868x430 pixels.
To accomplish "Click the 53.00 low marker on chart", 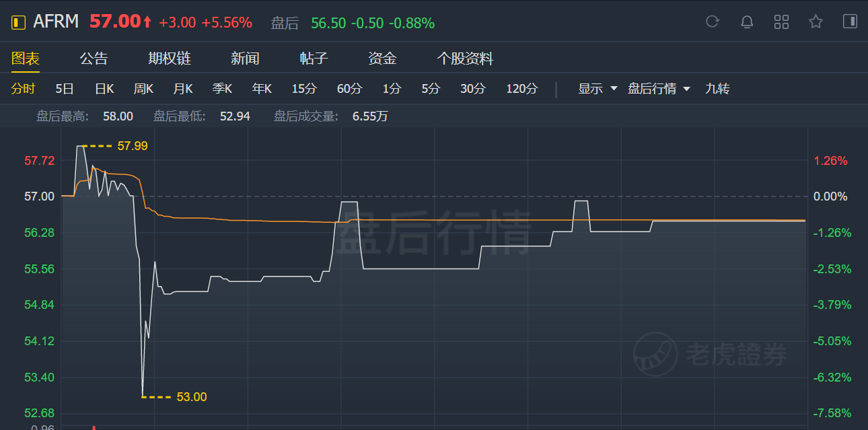I will click(192, 397).
